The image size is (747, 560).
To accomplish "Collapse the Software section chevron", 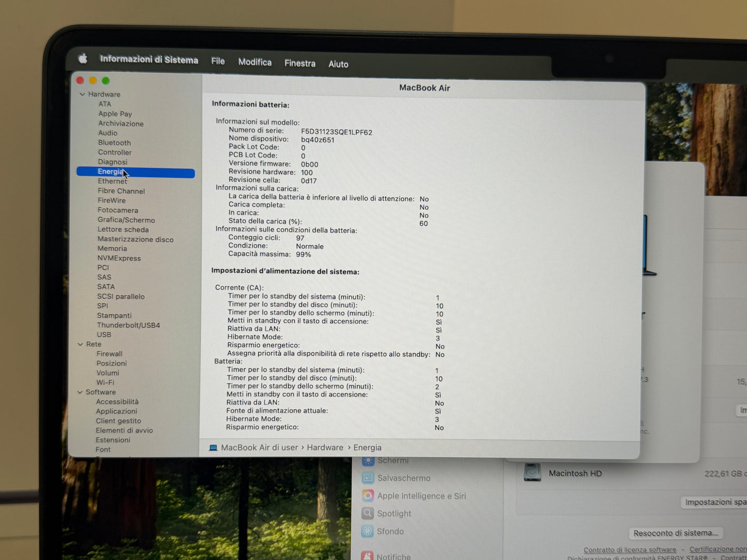I will (x=80, y=392).
